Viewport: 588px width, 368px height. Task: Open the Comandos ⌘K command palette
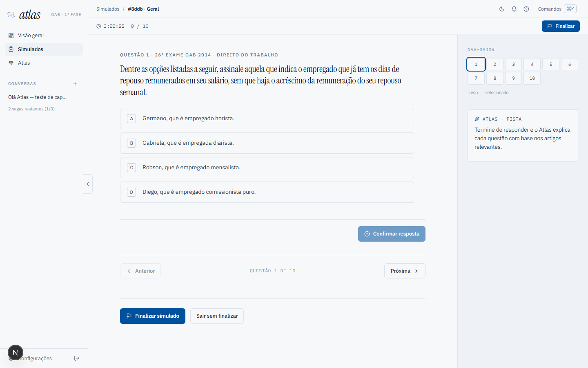pyautogui.click(x=557, y=9)
